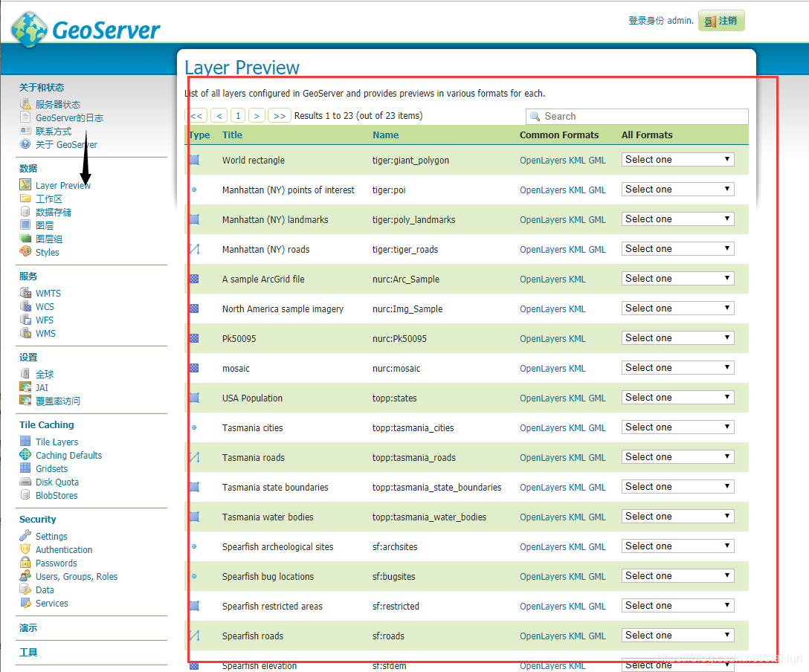Click the WCS service icon
The width and height of the screenshot is (809, 672).
25,306
